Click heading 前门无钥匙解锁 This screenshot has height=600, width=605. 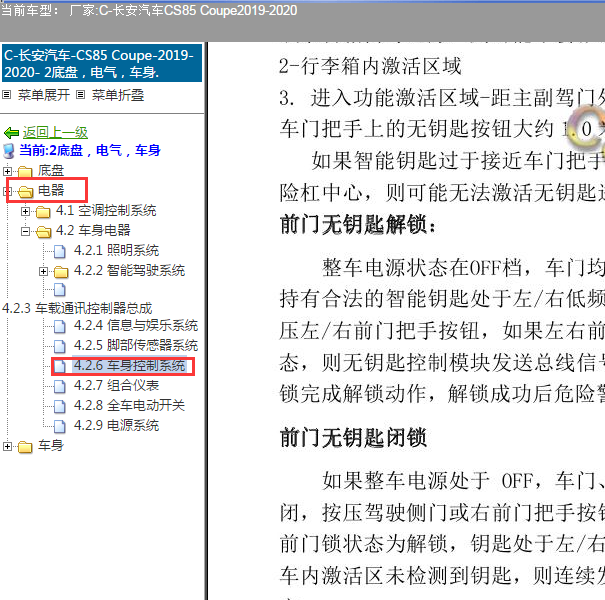358,225
